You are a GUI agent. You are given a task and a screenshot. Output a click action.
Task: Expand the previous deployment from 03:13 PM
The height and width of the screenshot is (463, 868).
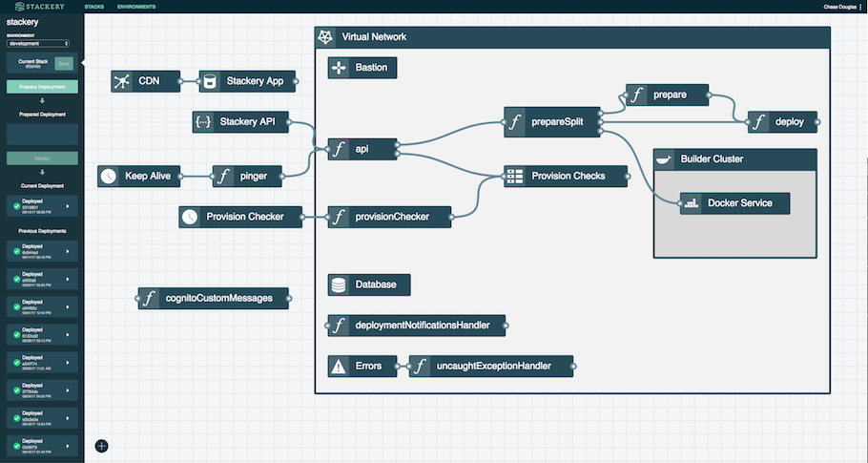click(x=68, y=334)
